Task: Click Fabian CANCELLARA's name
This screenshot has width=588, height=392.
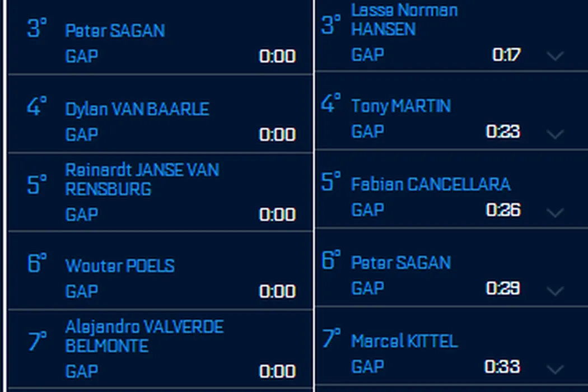Action: click(x=431, y=184)
